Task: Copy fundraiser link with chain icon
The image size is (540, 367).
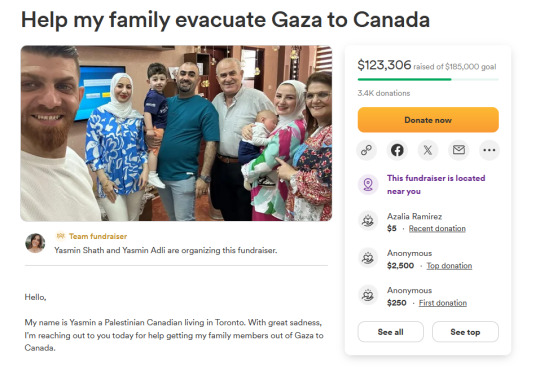Action: pyautogui.click(x=366, y=150)
